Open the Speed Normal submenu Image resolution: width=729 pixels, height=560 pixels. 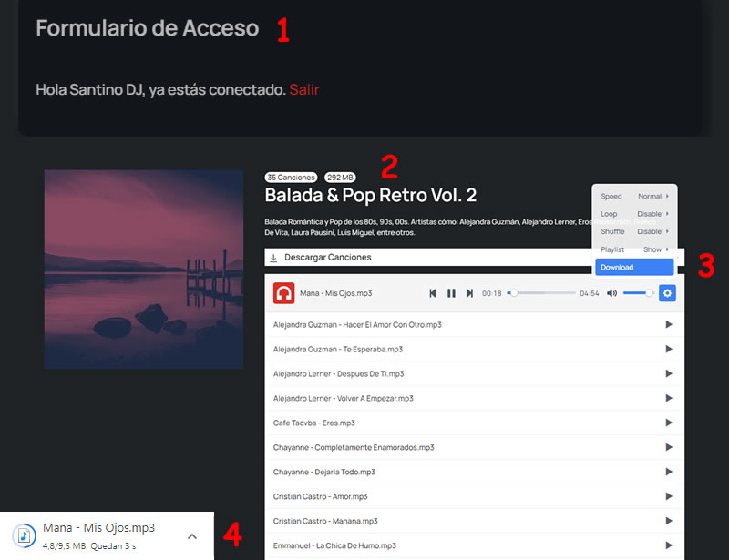point(634,196)
